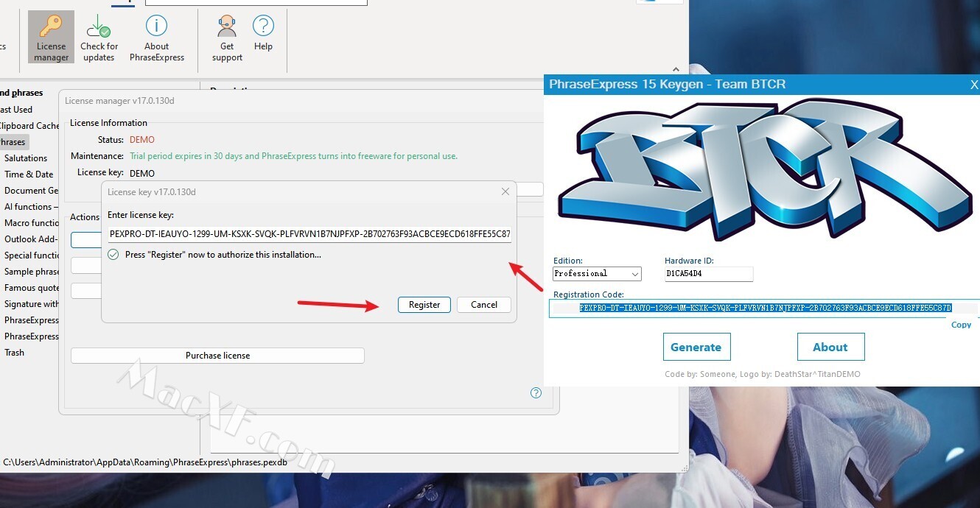Click the red DEMO status text
Screen dimensions: 980x508
coord(142,139)
